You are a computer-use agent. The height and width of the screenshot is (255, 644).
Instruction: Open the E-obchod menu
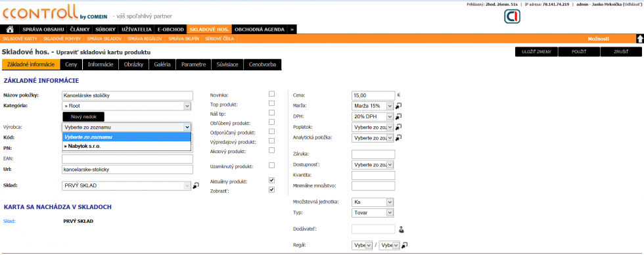pyautogui.click(x=170, y=30)
